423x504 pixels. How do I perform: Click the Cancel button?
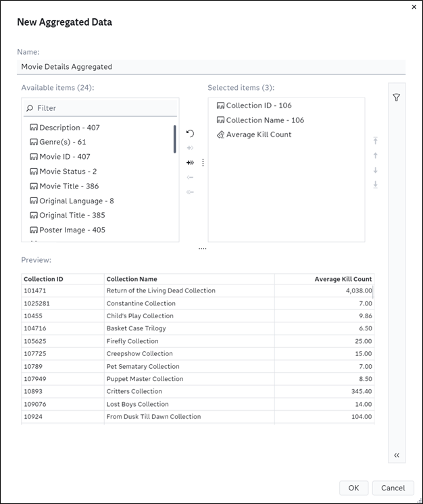pyautogui.click(x=393, y=488)
